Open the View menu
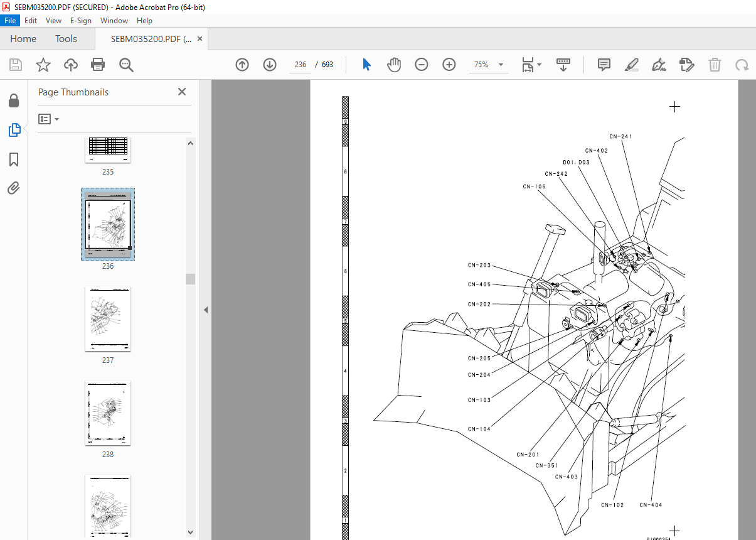This screenshot has height=540, width=756. point(53,21)
